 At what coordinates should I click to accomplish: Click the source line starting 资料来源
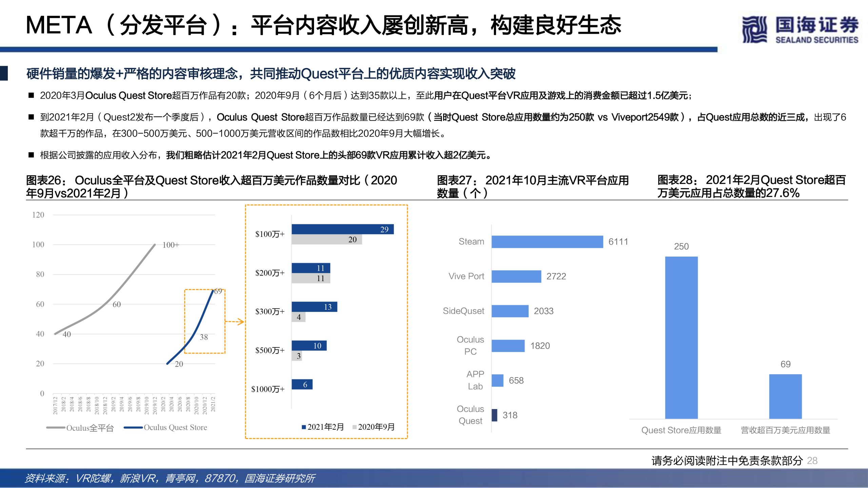click(x=170, y=478)
